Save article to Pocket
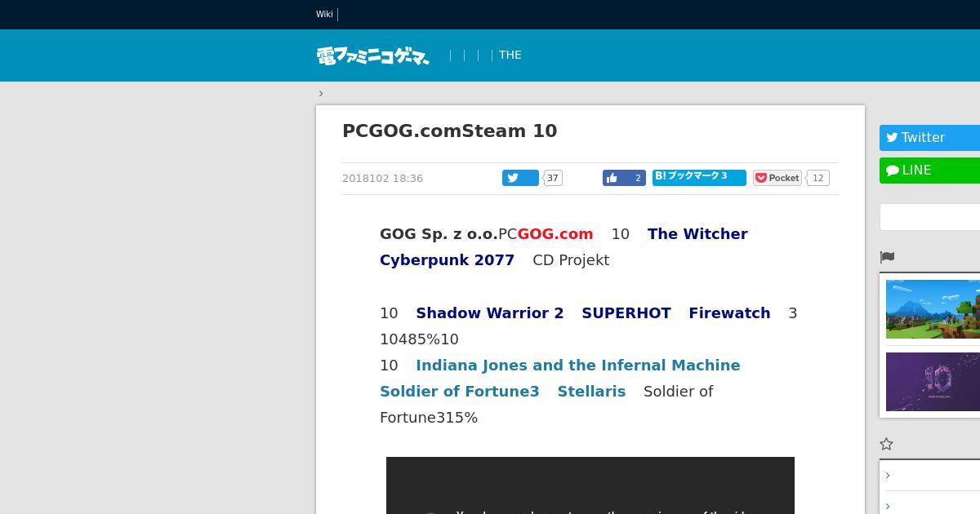The width and height of the screenshot is (980, 514). coord(777,178)
